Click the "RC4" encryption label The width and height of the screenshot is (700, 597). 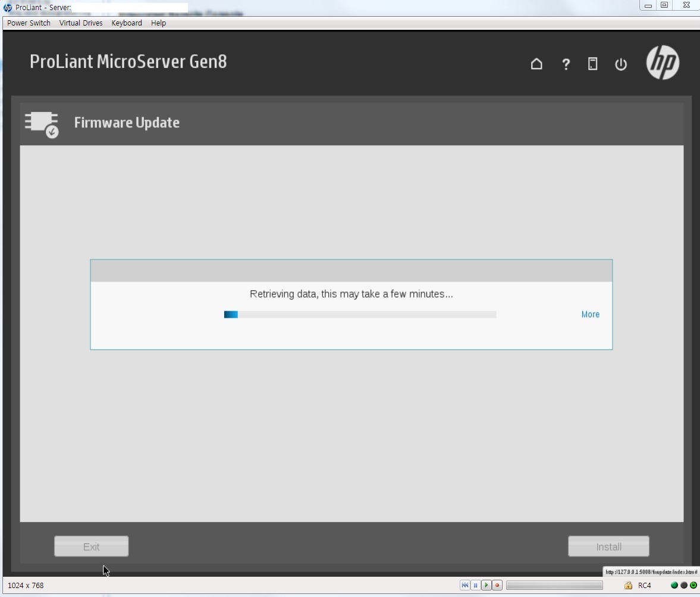[644, 585]
